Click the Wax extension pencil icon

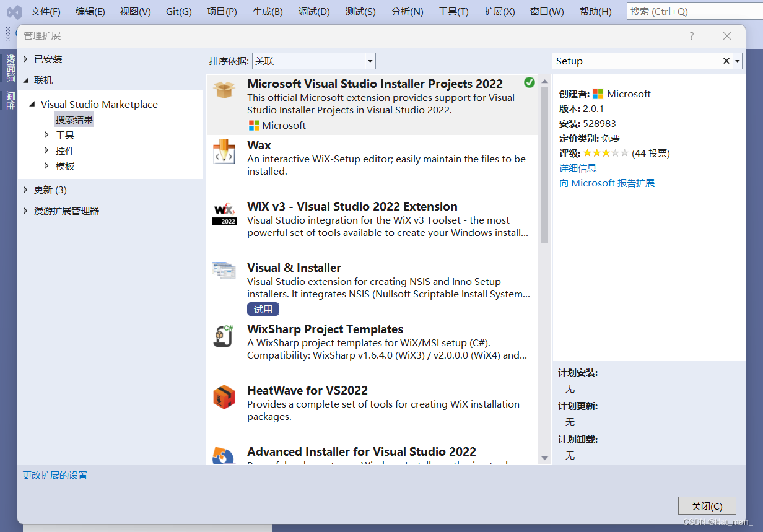(224, 152)
